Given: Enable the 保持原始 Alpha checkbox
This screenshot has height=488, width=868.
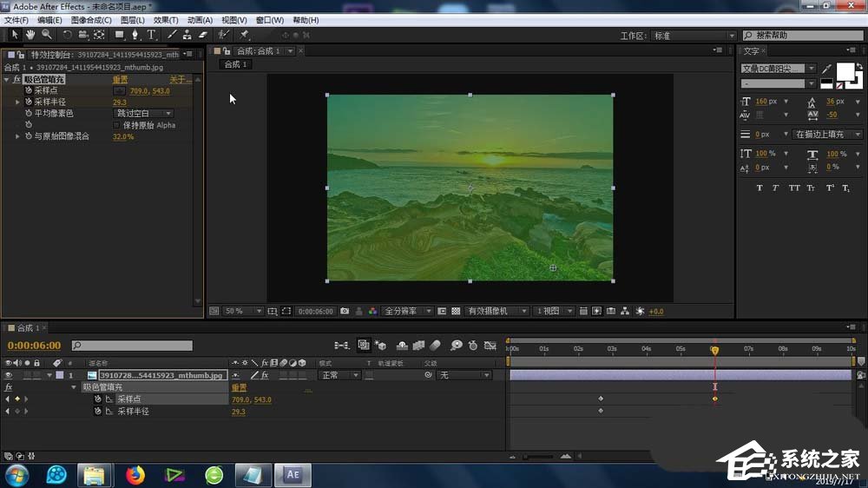Looking at the screenshot, I should [x=117, y=125].
